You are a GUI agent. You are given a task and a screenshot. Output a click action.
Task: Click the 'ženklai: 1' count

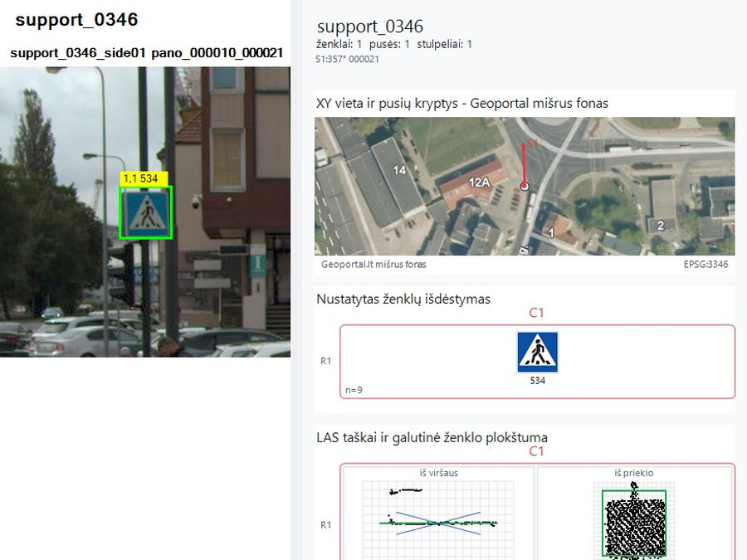tap(339, 44)
